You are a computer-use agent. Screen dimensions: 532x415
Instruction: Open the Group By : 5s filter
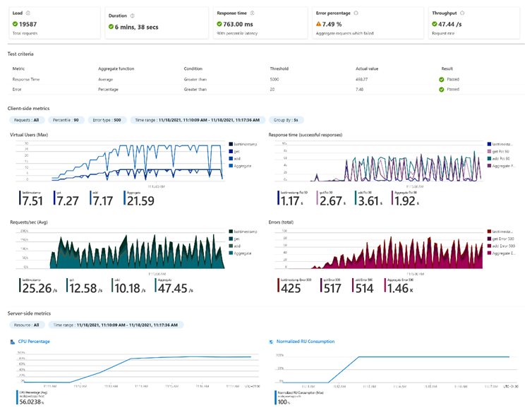click(x=289, y=120)
